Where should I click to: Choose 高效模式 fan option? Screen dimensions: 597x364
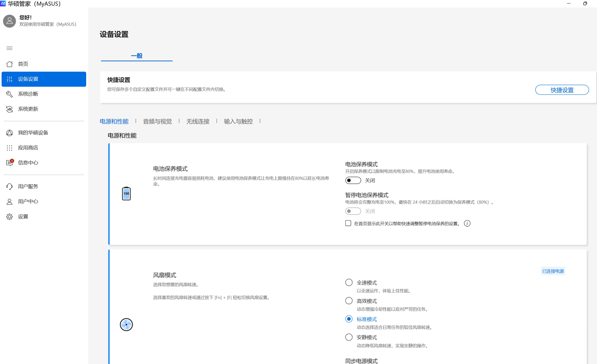(349, 301)
